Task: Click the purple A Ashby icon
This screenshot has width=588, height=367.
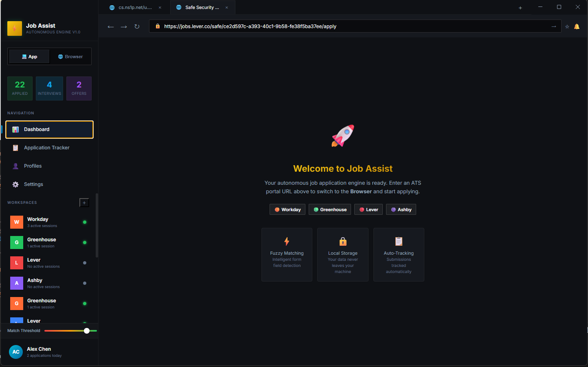Action: (x=17, y=283)
